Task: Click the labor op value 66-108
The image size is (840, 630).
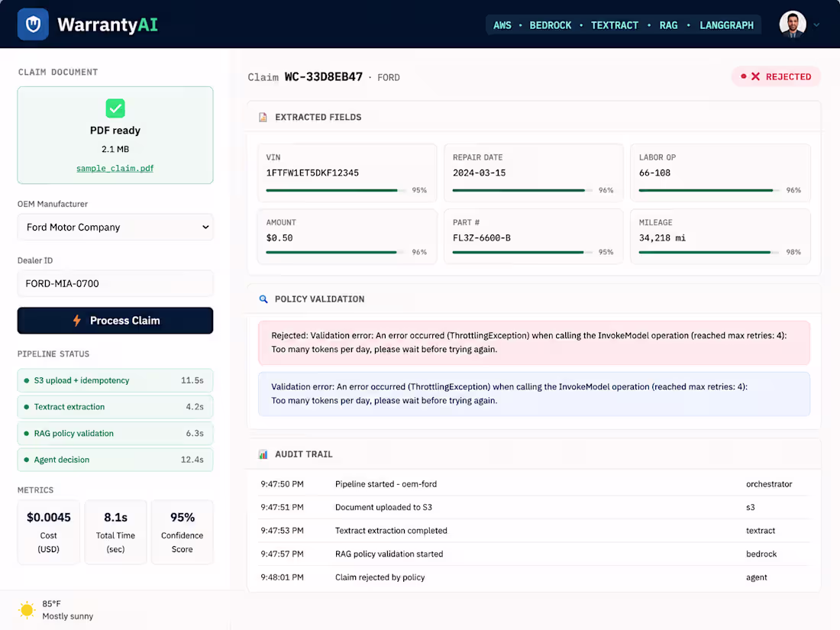Action: click(x=654, y=173)
